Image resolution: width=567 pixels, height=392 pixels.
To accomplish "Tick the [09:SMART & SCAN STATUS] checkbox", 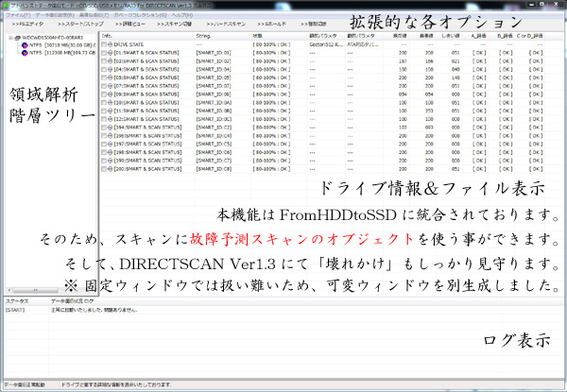I will (104, 94).
